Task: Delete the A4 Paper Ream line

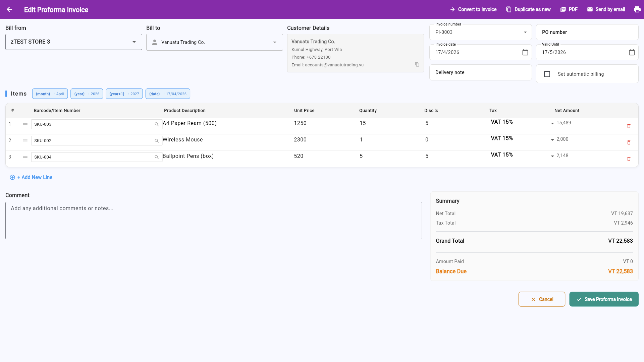Action: pyautogui.click(x=629, y=126)
